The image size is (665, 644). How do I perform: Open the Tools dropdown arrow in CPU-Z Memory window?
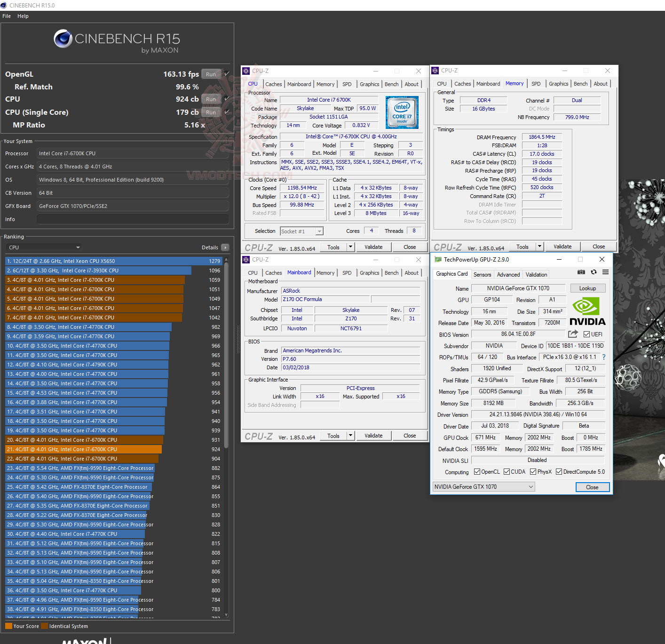(x=539, y=246)
